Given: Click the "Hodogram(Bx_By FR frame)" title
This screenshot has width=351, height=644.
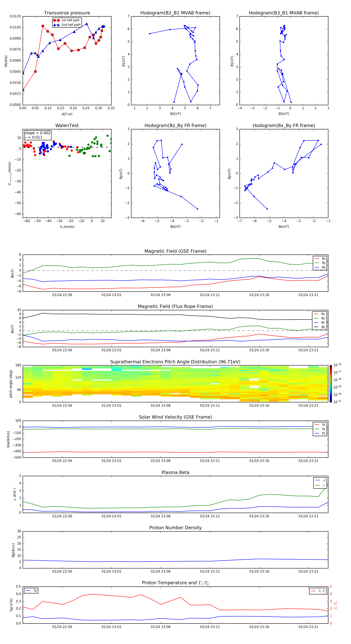Looking at the screenshot, I should 284,125.
